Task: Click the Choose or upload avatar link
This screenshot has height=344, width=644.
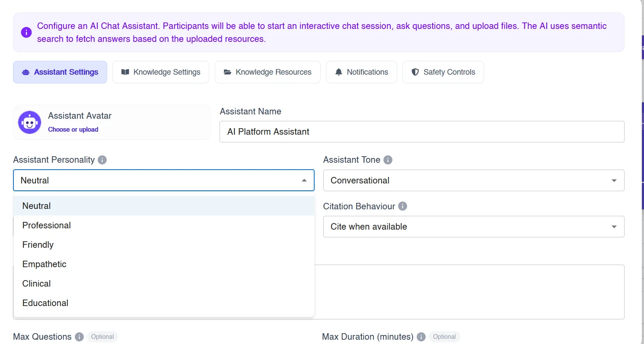Action: coord(73,129)
